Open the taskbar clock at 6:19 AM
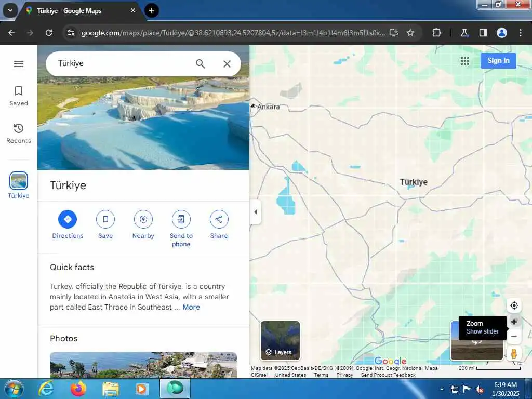532x399 pixels. pyautogui.click(x=506, y=389)
